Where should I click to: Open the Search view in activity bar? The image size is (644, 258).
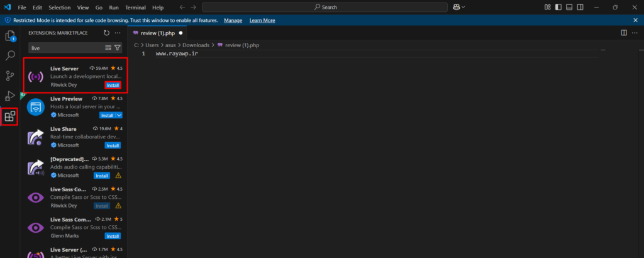click(9, 56)
